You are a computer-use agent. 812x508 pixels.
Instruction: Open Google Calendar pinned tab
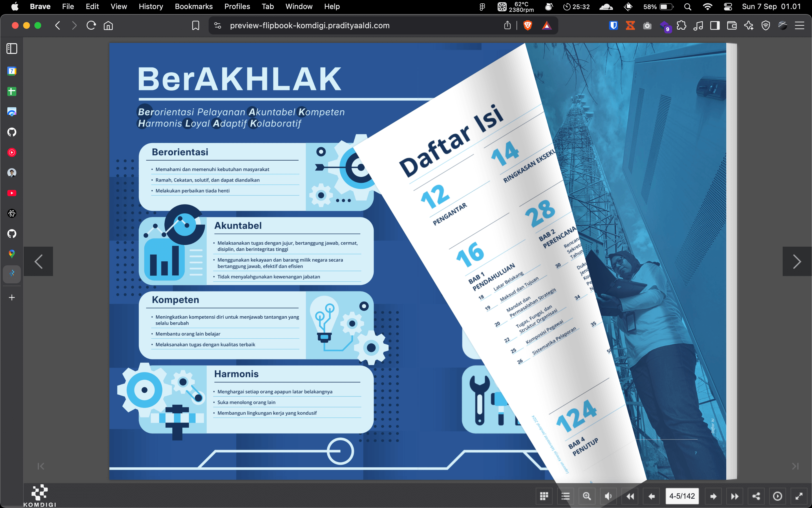12,71
